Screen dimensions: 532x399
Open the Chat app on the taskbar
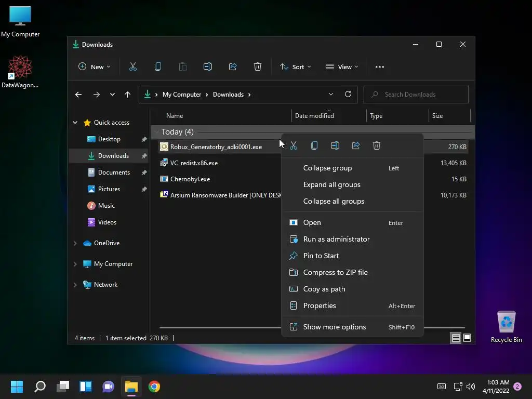(108, 387)
